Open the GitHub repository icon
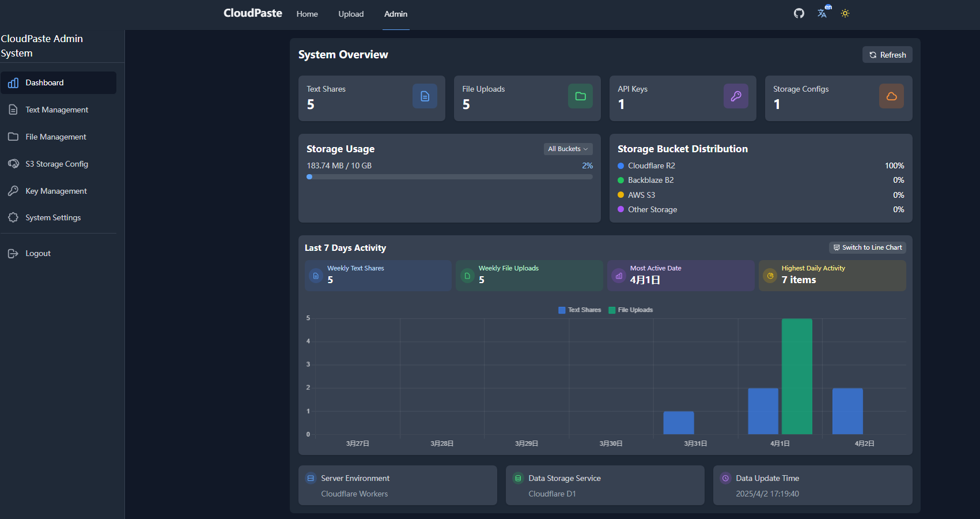This screenshot has height=519, width=980. coord(799,13)
